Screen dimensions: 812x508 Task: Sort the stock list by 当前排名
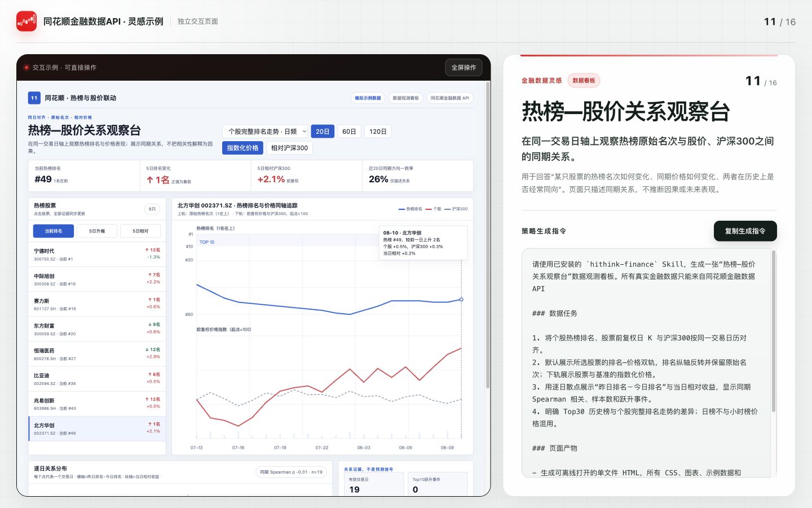54,231
